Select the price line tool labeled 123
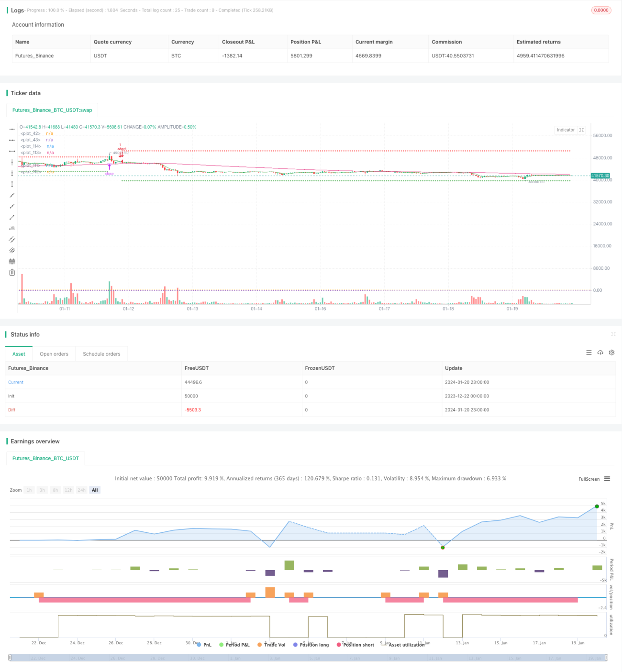Screen dimensions: 622x672 [x=12, y=228]
